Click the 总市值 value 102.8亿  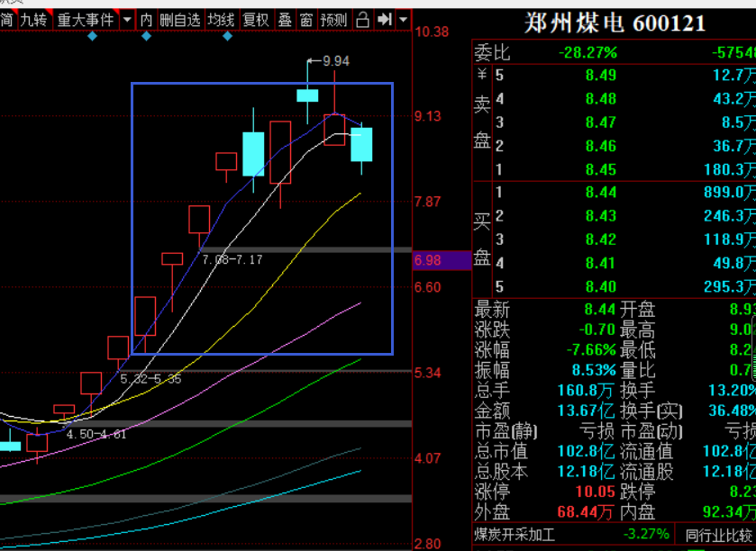tap(586, 451)
